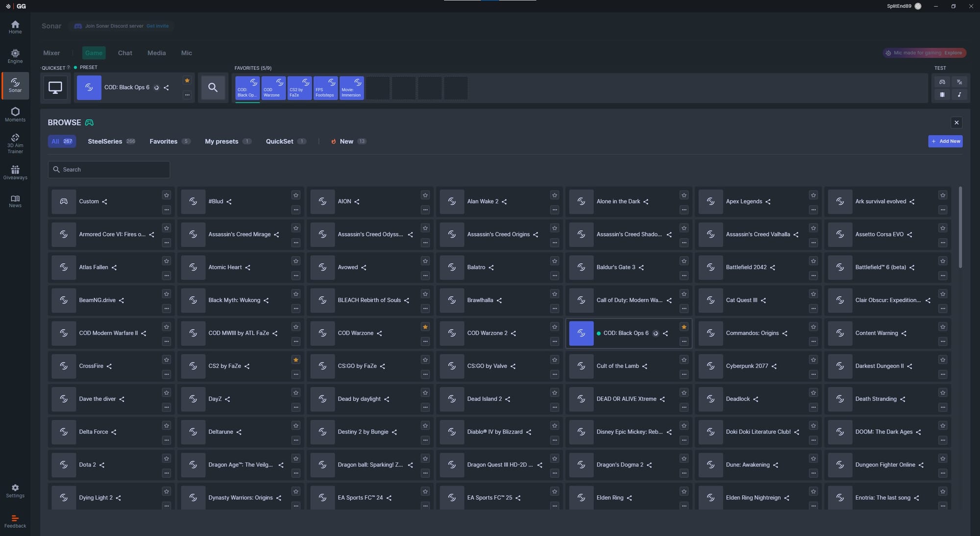The width and height of the screenshot is (980, 536).
Task: Open Giveaways from the sidebar
Action: click(15, 172)
